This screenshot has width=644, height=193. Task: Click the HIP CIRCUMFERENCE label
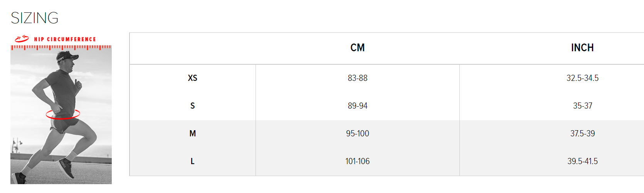(65, 39)
